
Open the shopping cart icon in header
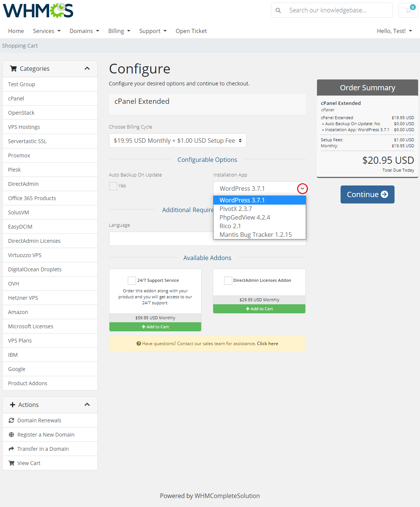pos(408,10)
